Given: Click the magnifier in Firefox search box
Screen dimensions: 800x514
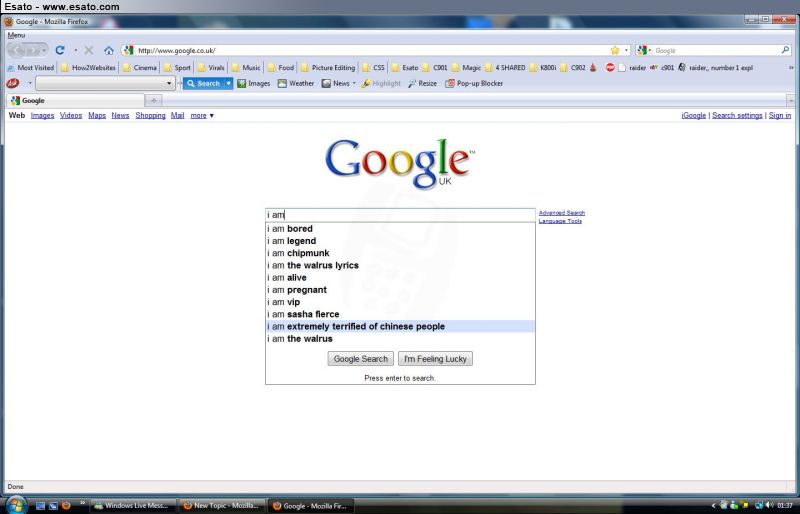Looking at the screenshot, I should coord(785,50).
